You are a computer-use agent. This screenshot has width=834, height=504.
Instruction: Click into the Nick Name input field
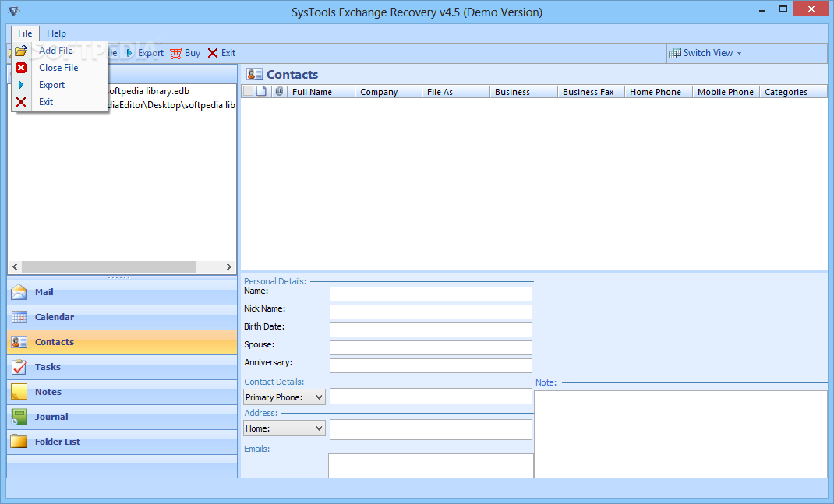[x=431, y=312]
